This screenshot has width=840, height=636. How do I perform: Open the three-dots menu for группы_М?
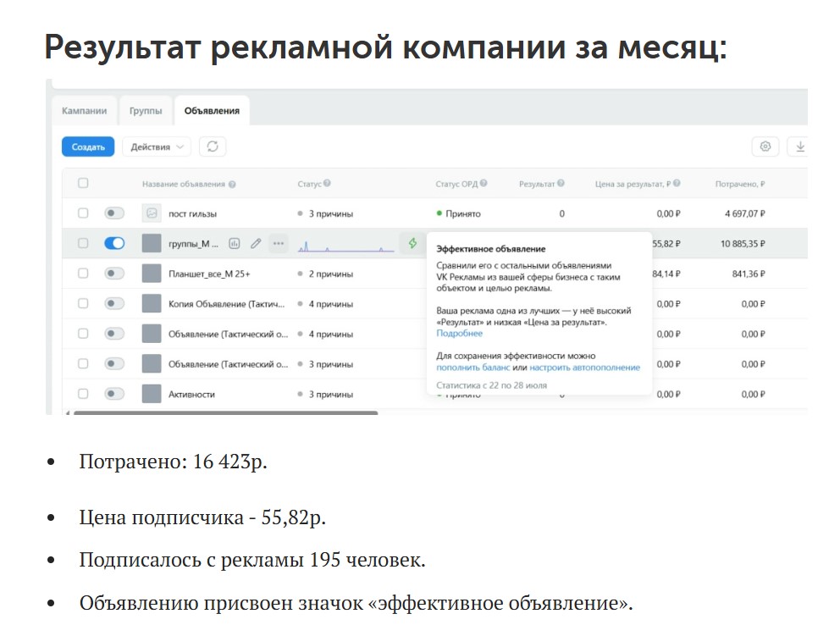click(278, 243)
